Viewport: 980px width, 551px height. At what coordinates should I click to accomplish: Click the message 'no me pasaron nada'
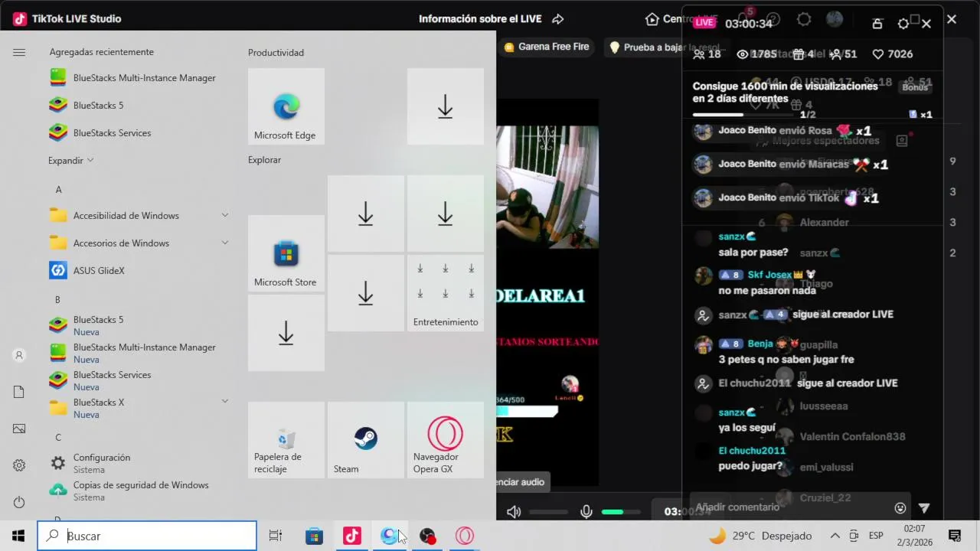(767, 291)
